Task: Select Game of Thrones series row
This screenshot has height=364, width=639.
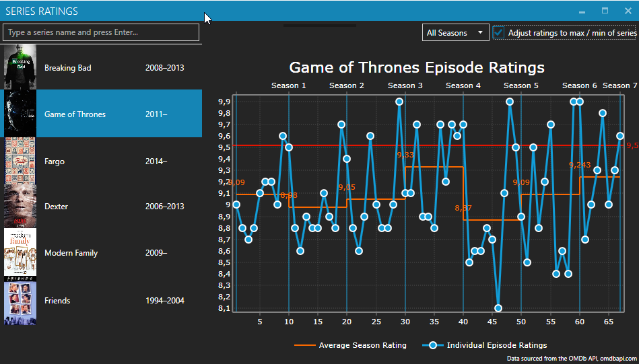Action: pyautogui.click(x=101, y=114)
